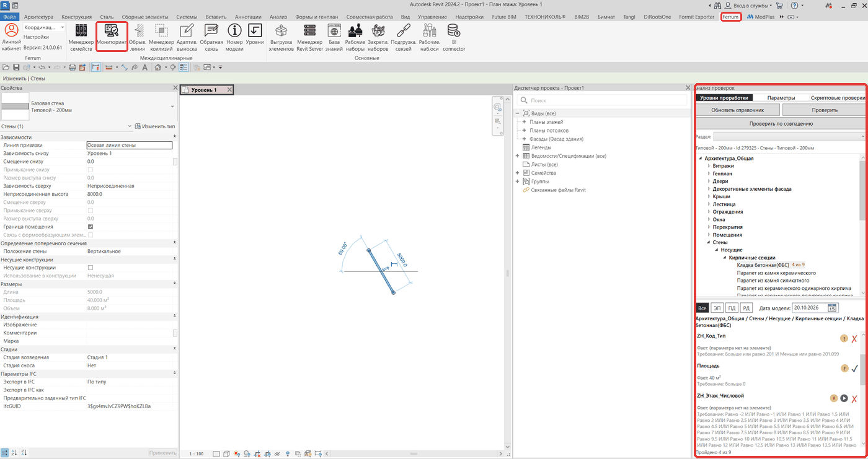The image size is (868, 459).
Task: Launch the Мониторинг tool in the ribbon
Action: (x=112, y=37)
